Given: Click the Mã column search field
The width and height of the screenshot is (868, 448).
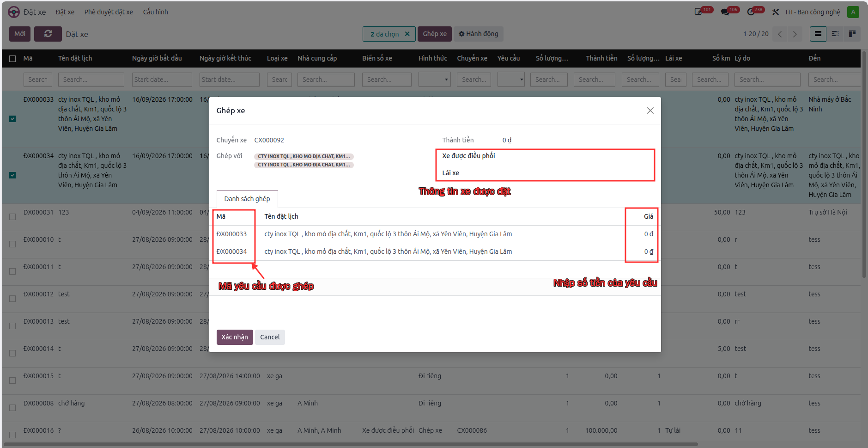Looking at the screenshot, I should (38, 80).
